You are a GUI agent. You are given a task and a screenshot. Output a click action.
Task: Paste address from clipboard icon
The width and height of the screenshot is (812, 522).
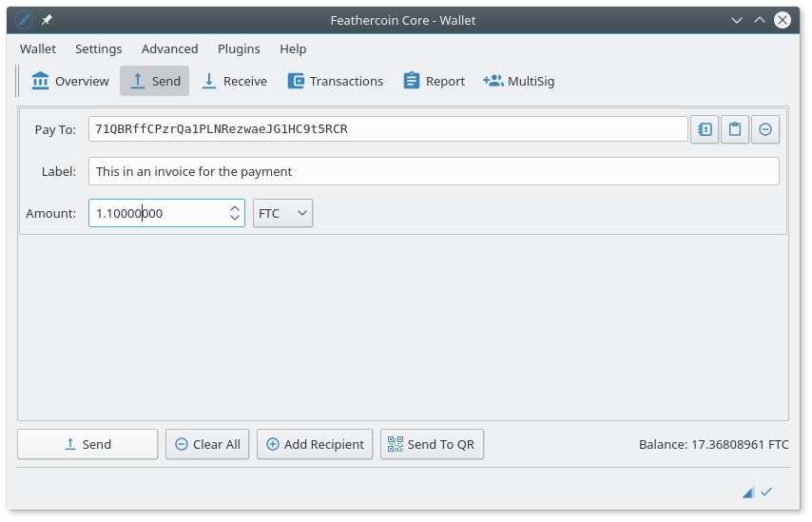735,129
